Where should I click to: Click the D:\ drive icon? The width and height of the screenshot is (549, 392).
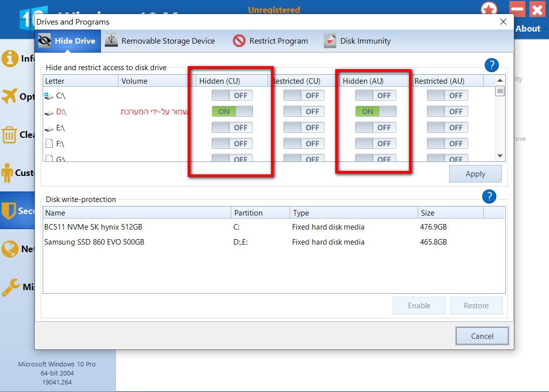click(49, 112)
